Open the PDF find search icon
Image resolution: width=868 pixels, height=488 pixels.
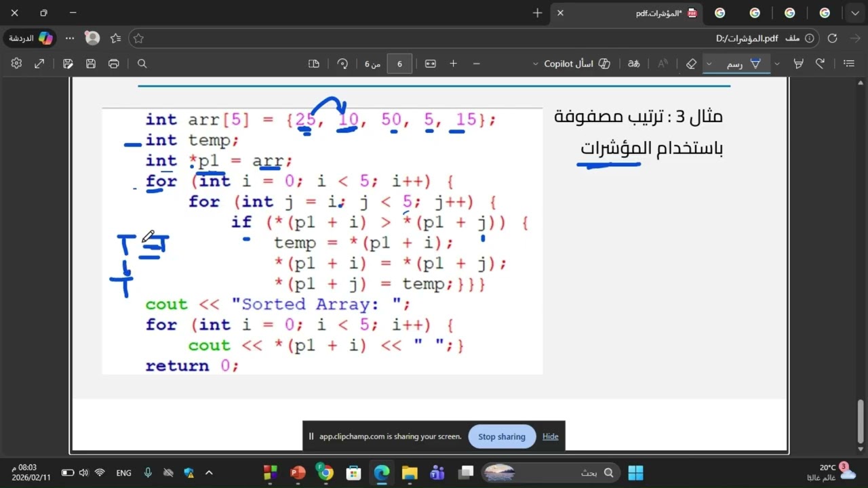pyautogui.click(x=142, y=64)
